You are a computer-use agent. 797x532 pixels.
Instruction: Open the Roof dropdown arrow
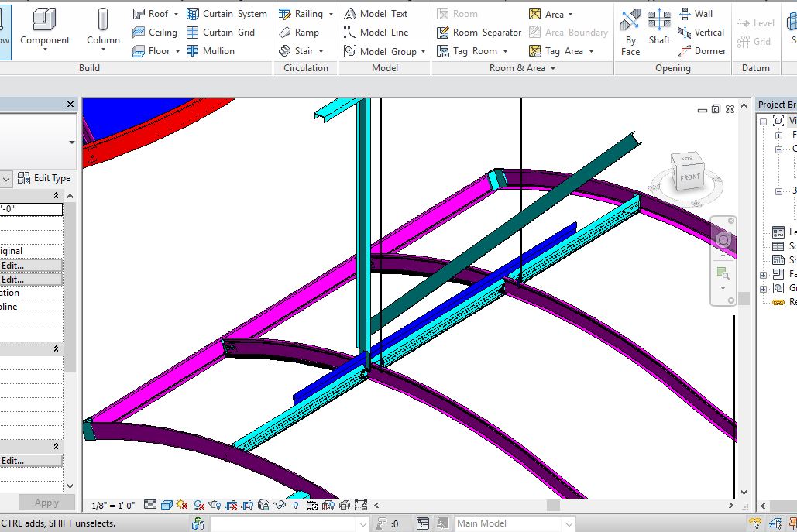point(176,14)
